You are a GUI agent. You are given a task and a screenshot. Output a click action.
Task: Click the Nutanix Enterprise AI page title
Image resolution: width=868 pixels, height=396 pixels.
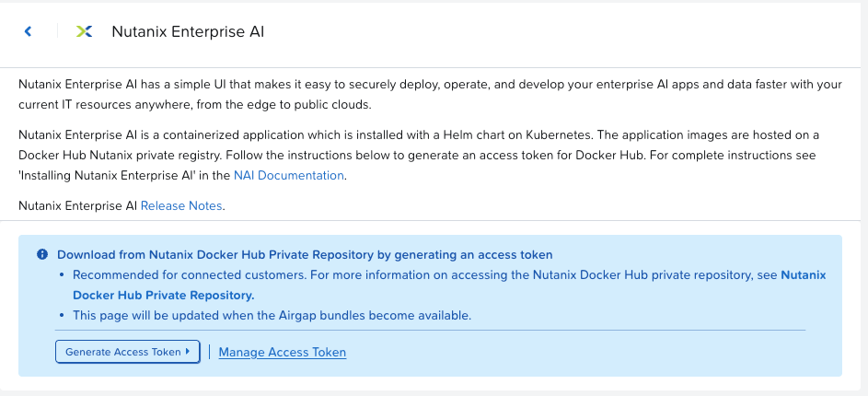pyautogui.click(x=188, y=31)
